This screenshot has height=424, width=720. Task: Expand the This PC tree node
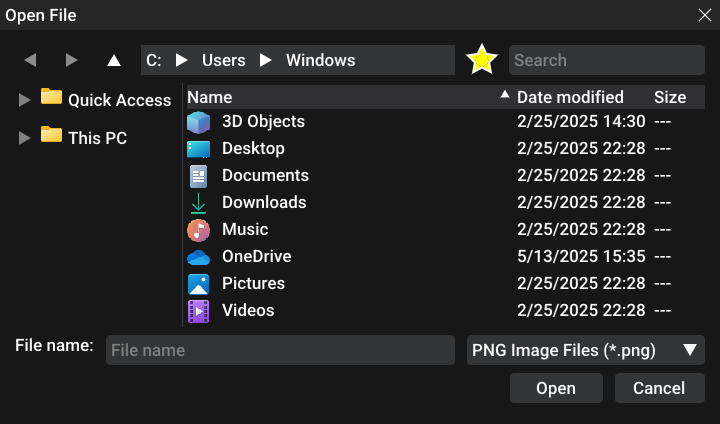(25, 138)
